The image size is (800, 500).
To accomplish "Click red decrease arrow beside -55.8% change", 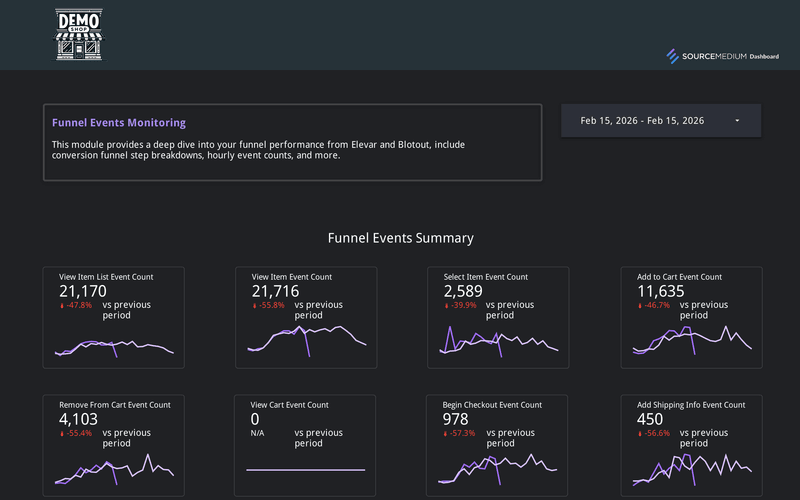I will point(254,306).
